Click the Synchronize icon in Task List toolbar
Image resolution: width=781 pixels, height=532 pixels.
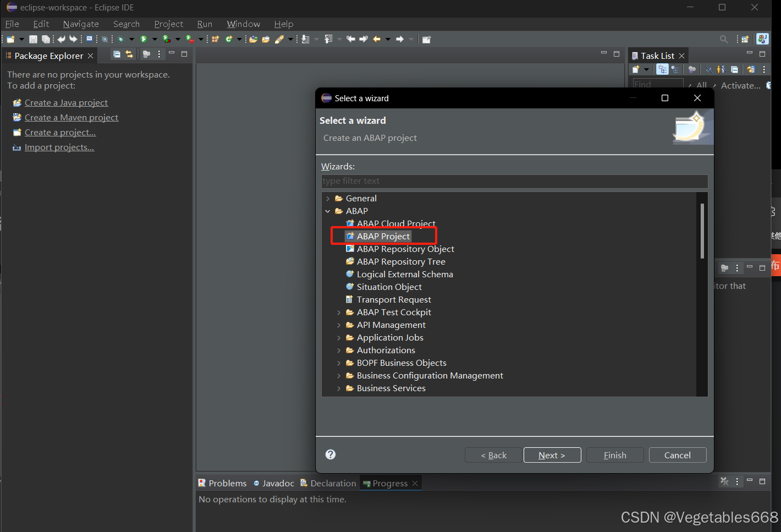[x=752, y=69]
